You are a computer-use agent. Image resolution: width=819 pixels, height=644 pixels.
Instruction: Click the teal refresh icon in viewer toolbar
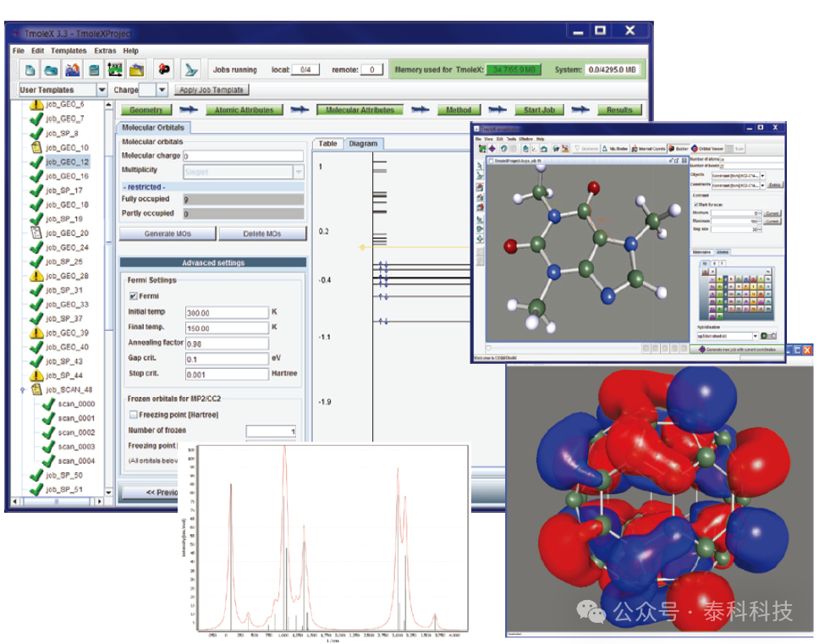coord(504,149)
